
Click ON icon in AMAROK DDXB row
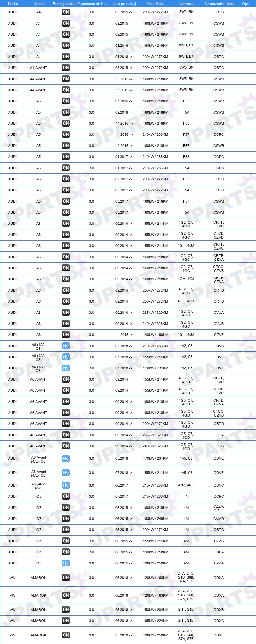coord(66,610)
